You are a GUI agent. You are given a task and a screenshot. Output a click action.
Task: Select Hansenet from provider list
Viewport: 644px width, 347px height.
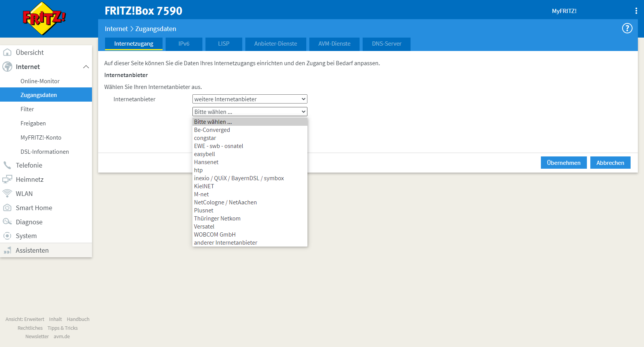[250, 162]
